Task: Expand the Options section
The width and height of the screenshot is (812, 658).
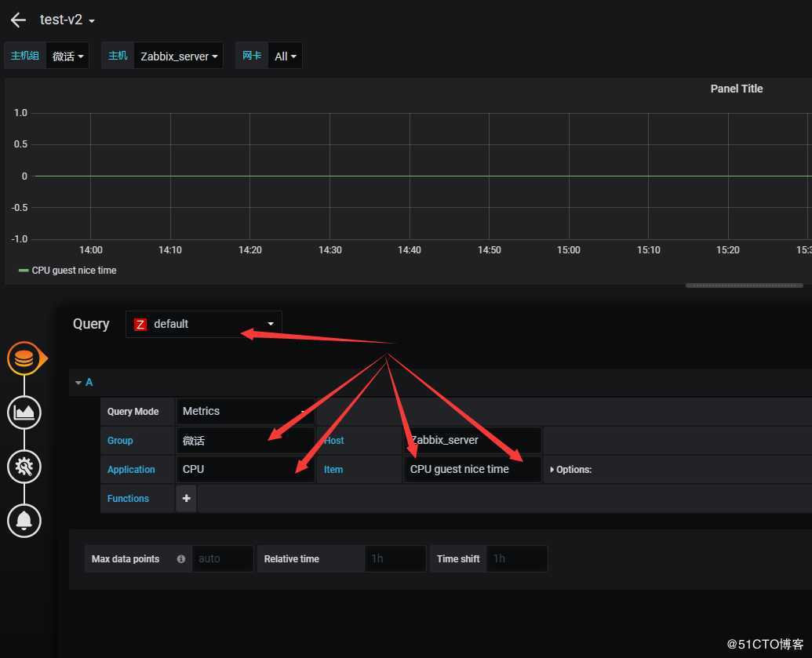Action: coord(570,470)
